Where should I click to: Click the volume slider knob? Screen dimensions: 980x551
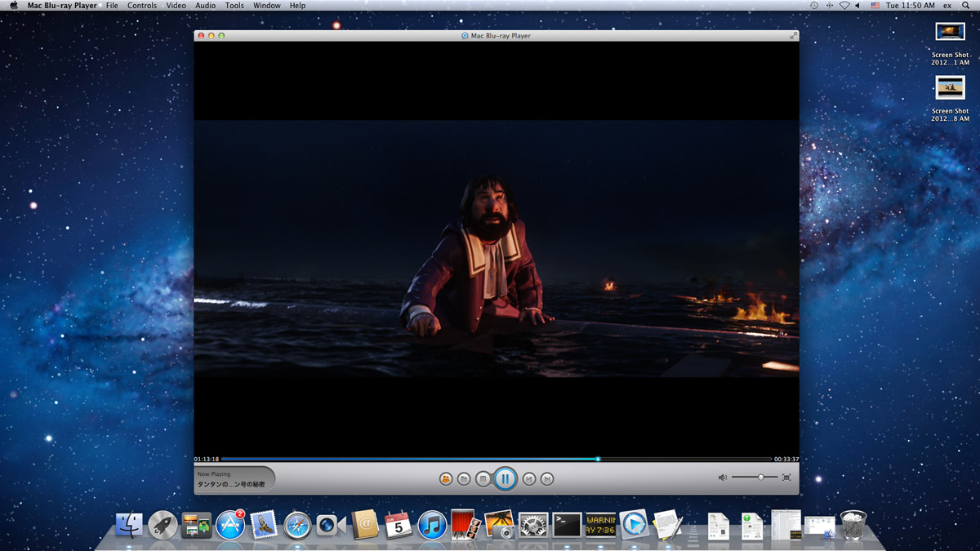click(x=761, y=477)
